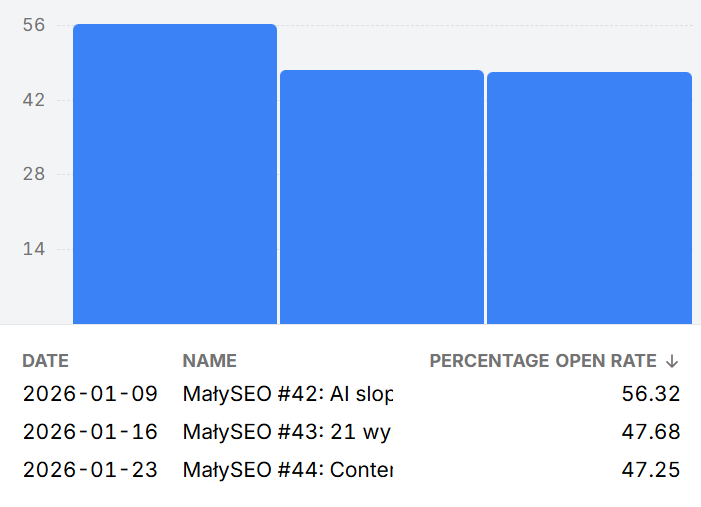Click the sort descending arrow icon
Image resolution: width=701 pixels, height=507 pixels.
(x=672, y=361)
